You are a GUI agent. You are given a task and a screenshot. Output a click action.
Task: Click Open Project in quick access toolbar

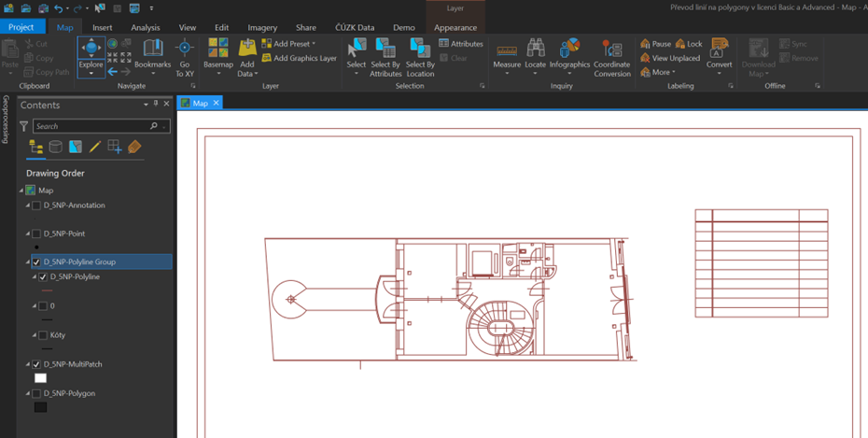[25, 8]
